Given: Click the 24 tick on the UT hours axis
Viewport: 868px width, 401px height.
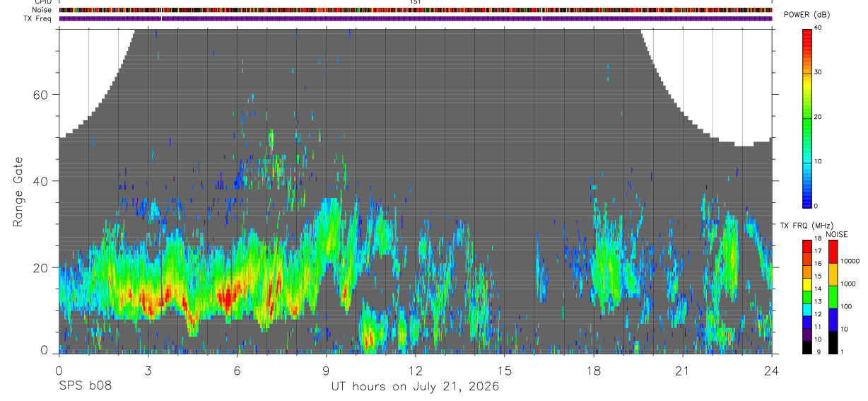Looking at the screenshot, I should pos(771,369).
